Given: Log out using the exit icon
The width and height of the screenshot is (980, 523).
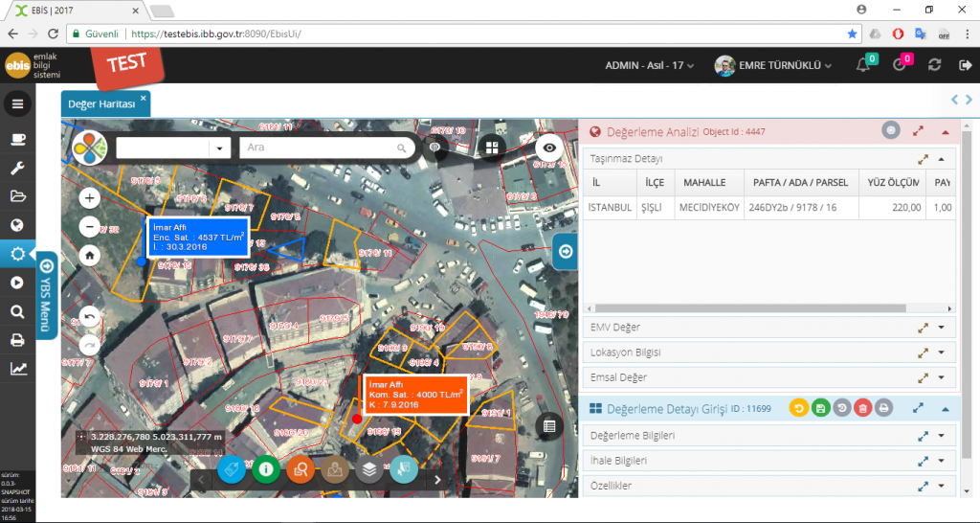Looking at the screenshot, I should [x=965, y=65].
